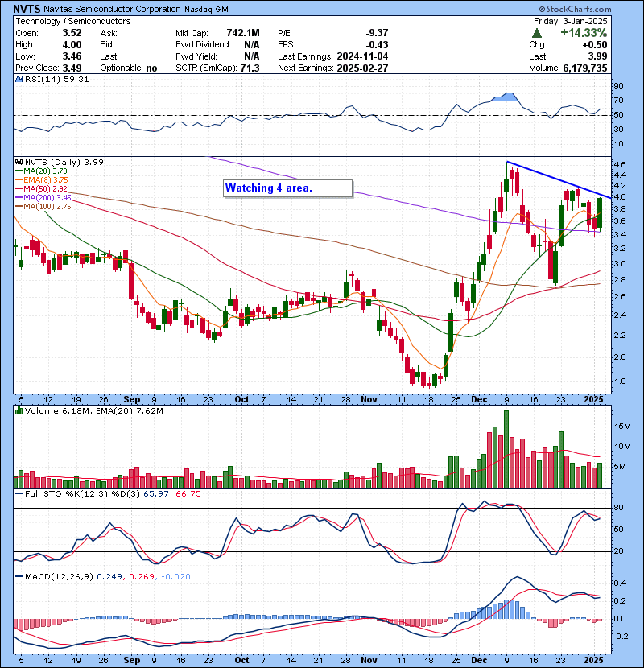This screenshot has width=644, height=668.
Task: Click the green up-triangle change indicator
Action: click(537, 33)
